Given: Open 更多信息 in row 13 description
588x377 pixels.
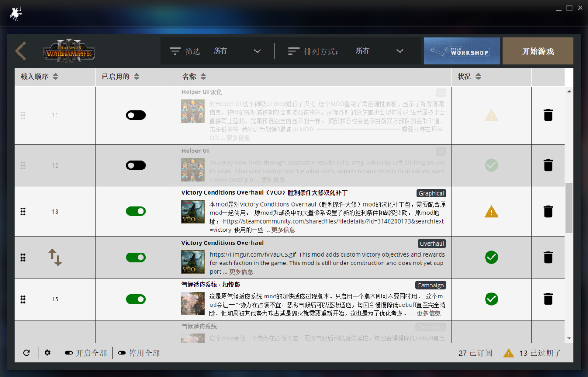Looking at the screenshot, I should (x=283, y=230).
